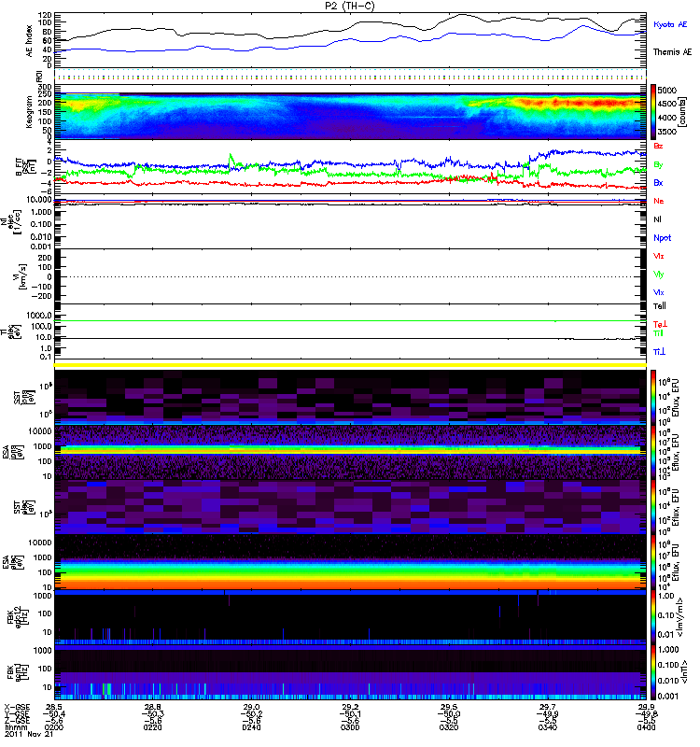700x747 pixels.
Task: Click the "0300" time axis label
Action: [x=350, y=727]
